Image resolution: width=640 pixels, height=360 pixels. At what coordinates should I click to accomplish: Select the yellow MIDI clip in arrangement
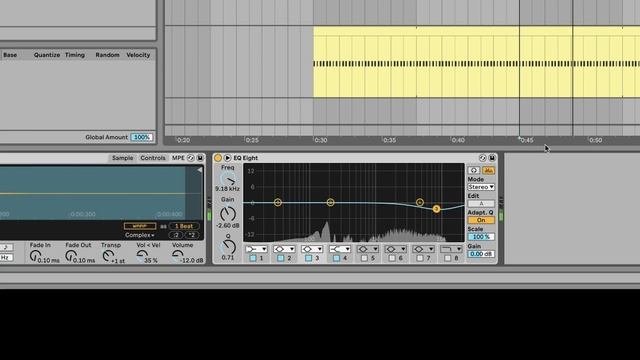coord(476,62)
